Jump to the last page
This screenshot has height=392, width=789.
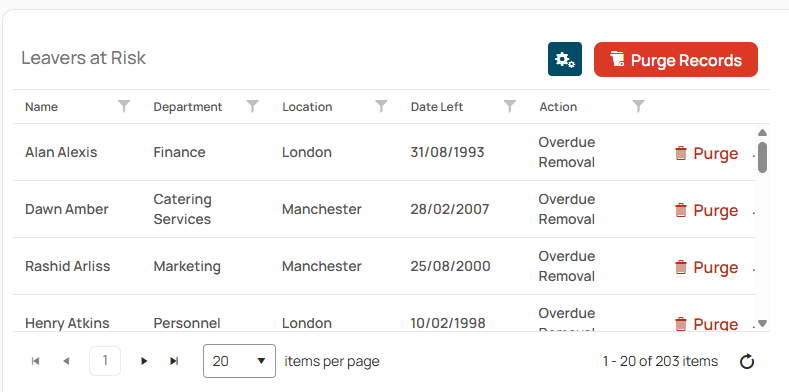click(x=174, y=361)
